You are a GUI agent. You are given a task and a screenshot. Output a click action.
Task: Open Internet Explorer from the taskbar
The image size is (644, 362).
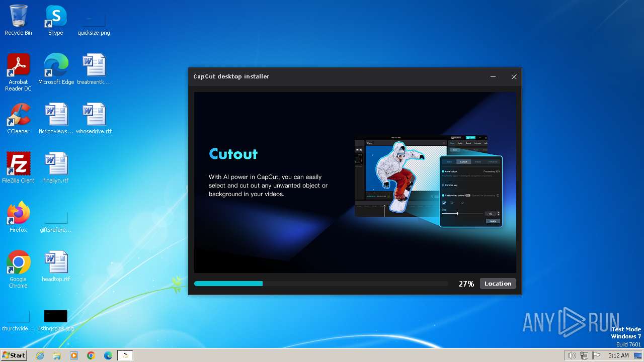40,355
